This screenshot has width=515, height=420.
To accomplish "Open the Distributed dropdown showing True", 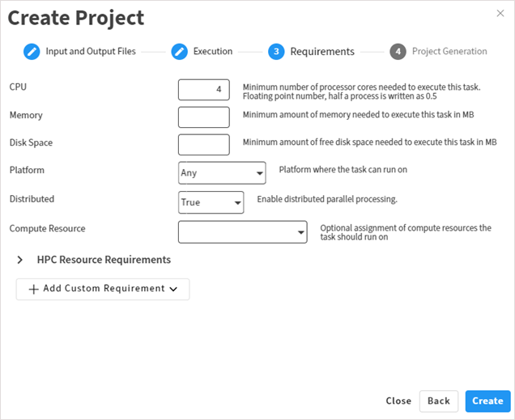I will [211, 202].
